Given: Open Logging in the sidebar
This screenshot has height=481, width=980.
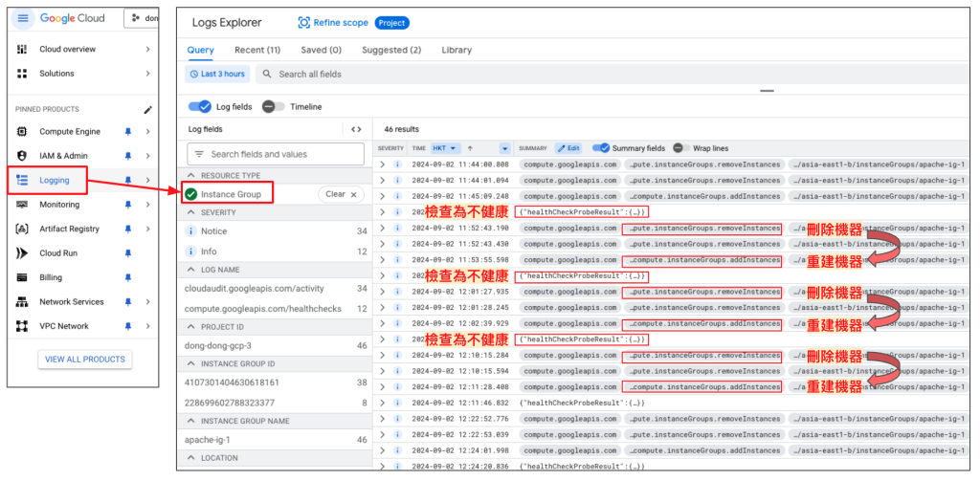Looking at the screenshot, I should coord(55,181).
